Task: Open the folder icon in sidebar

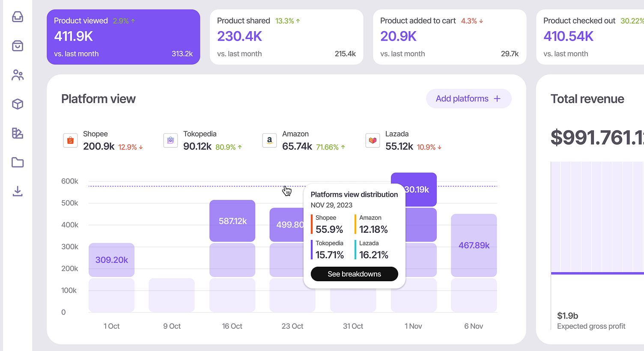Action: 18,162
